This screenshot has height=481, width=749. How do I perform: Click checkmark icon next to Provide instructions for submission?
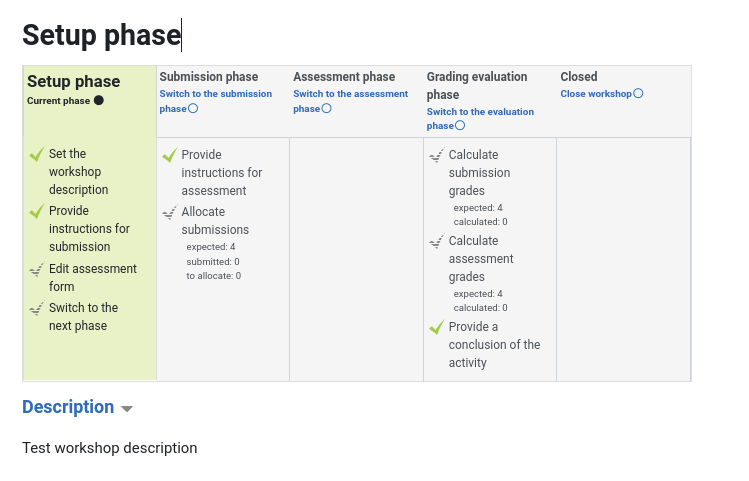pos(37,211)
